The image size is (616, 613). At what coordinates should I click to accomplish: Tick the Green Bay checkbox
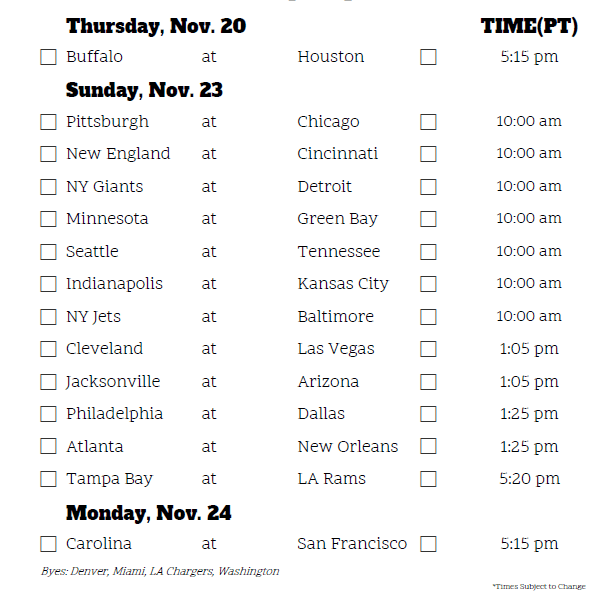pyautogui.click(x=428, y=219)
